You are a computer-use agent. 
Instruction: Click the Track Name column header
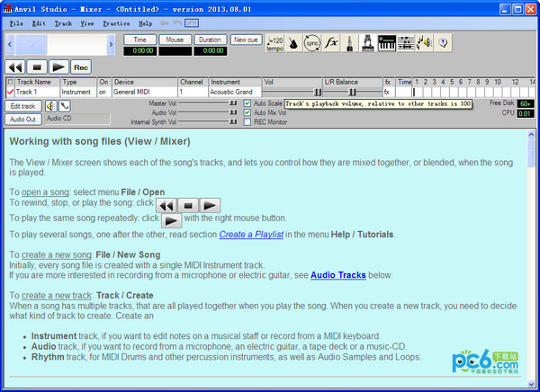37,82
